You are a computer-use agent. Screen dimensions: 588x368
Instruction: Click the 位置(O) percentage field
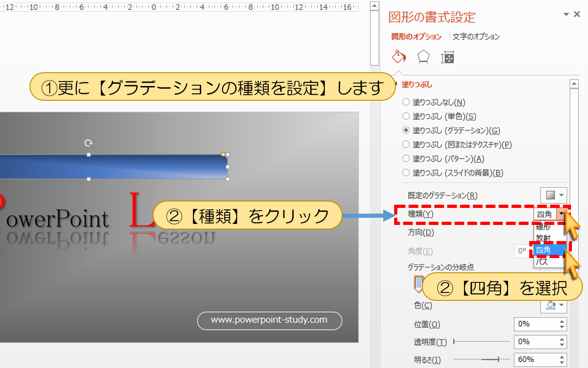click(536, 324)
